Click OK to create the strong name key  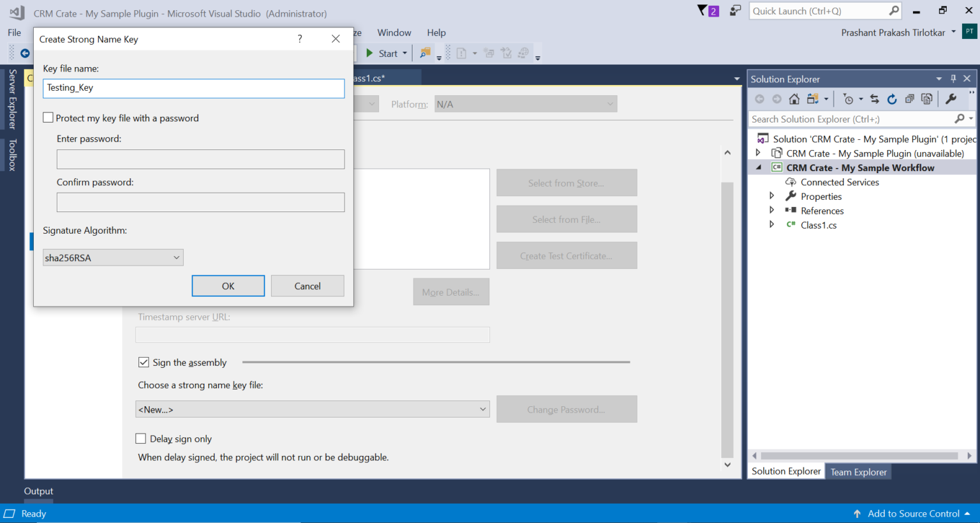pos(228,285)
